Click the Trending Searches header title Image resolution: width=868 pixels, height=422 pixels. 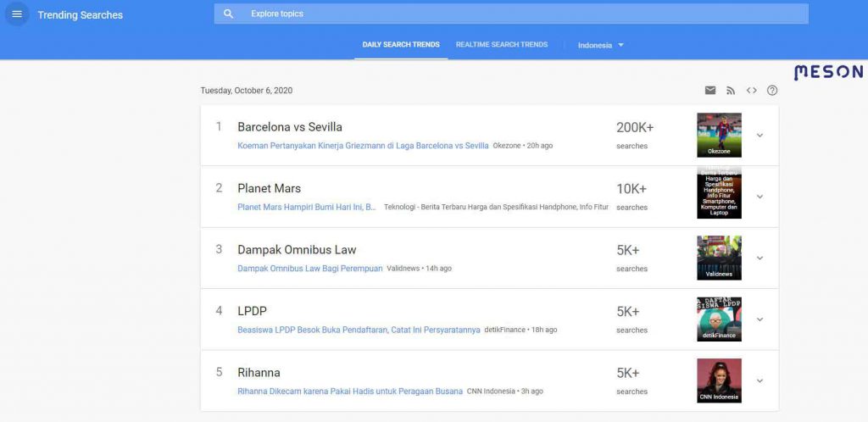(x=81, y=15)
